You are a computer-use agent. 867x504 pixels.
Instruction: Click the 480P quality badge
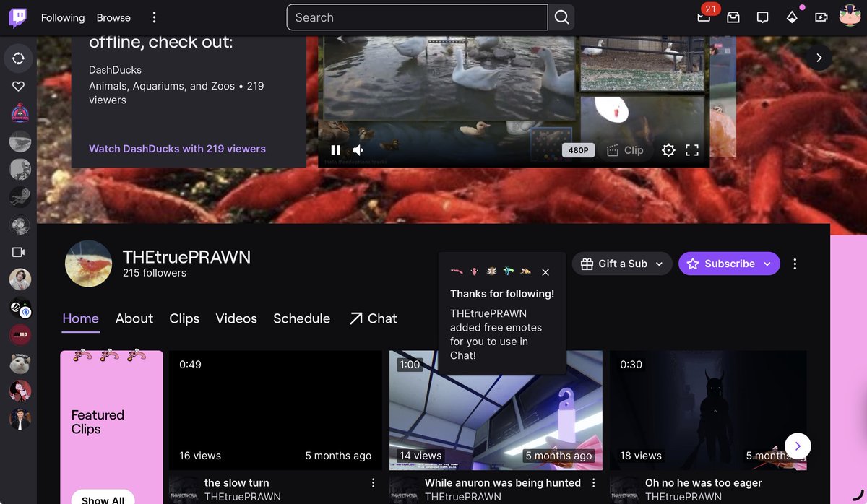578,150
